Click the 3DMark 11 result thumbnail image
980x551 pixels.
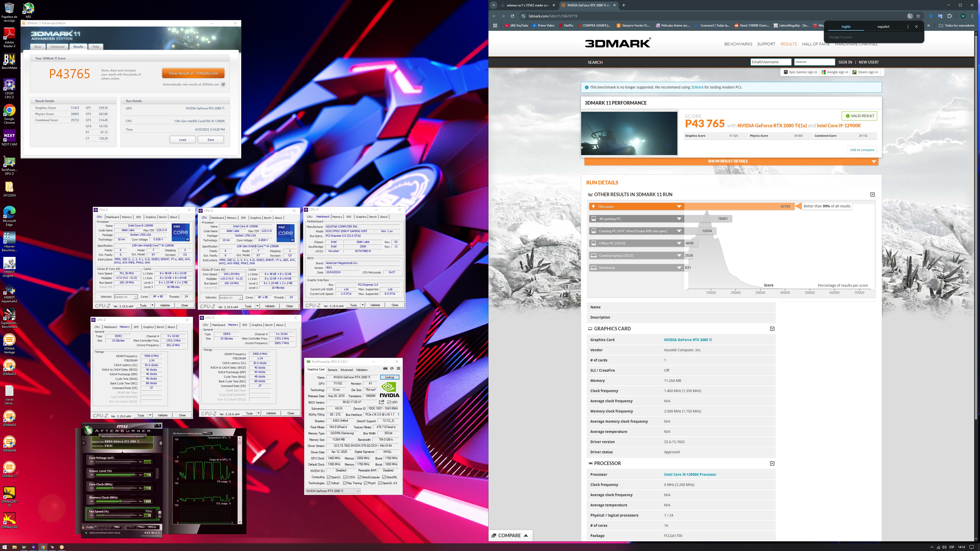tap(629, 133)
